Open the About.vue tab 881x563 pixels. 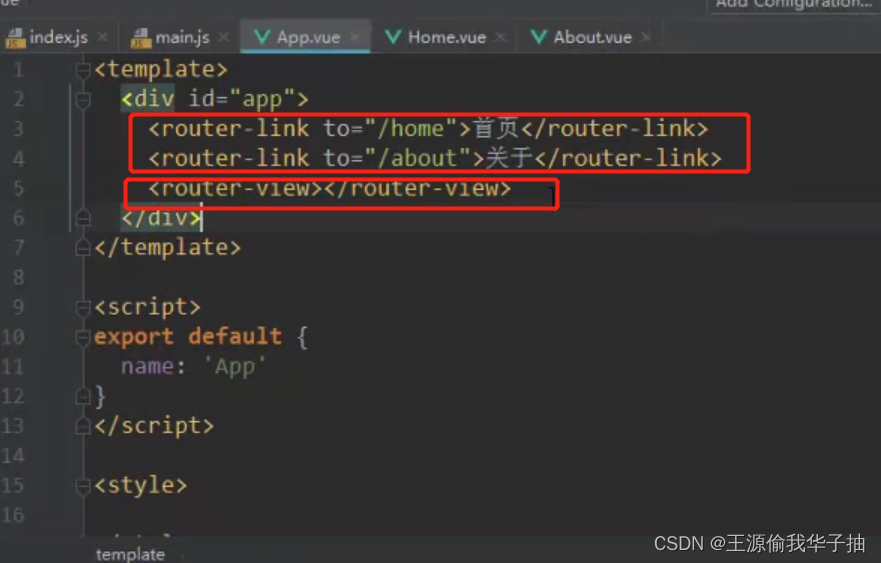click(591, 37)
